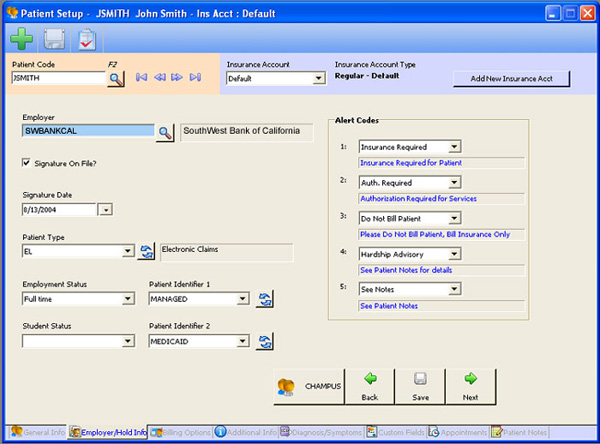
Task: Expand the Student Status dropdown
Action: click(127, 342)
